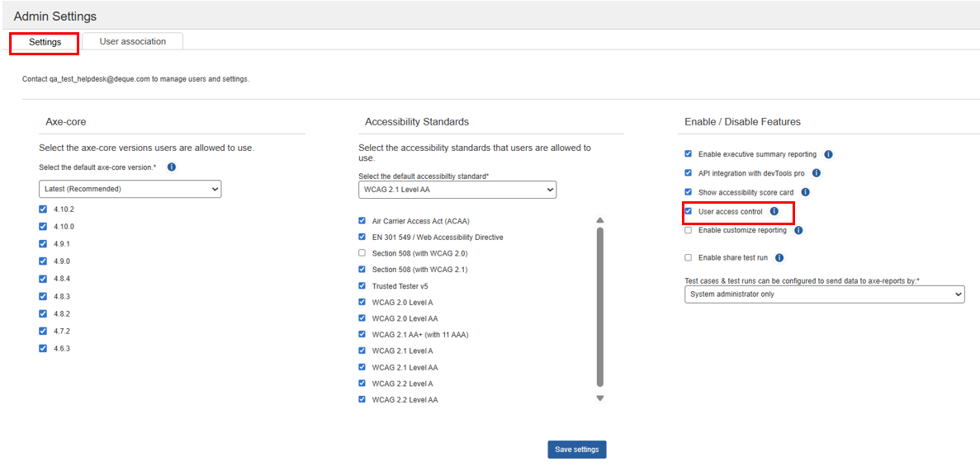
Task: Click the accessibility standards list scrollbar
Action: point(600,305)
